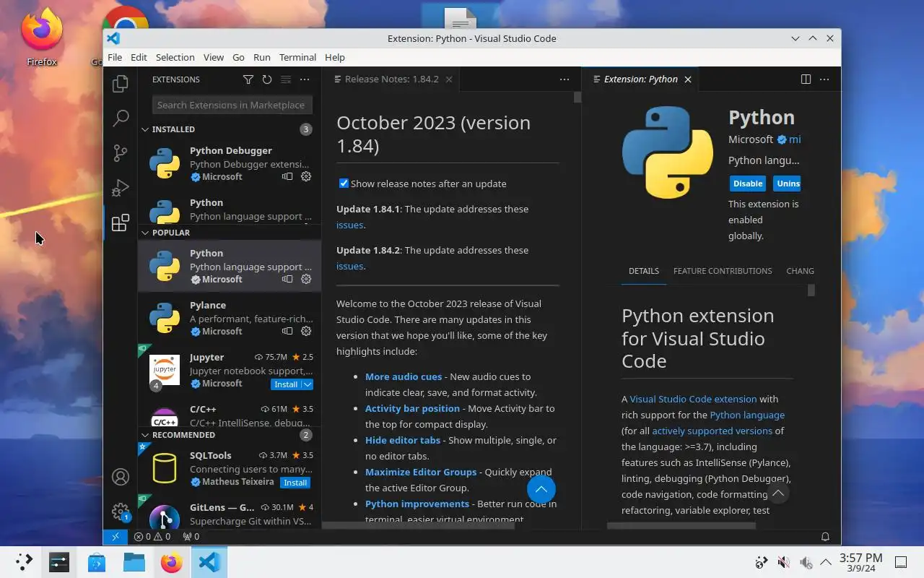Switch to FEATURE CONTRIBUTIONS tab
924x578 pixels.
coord(723,271)
